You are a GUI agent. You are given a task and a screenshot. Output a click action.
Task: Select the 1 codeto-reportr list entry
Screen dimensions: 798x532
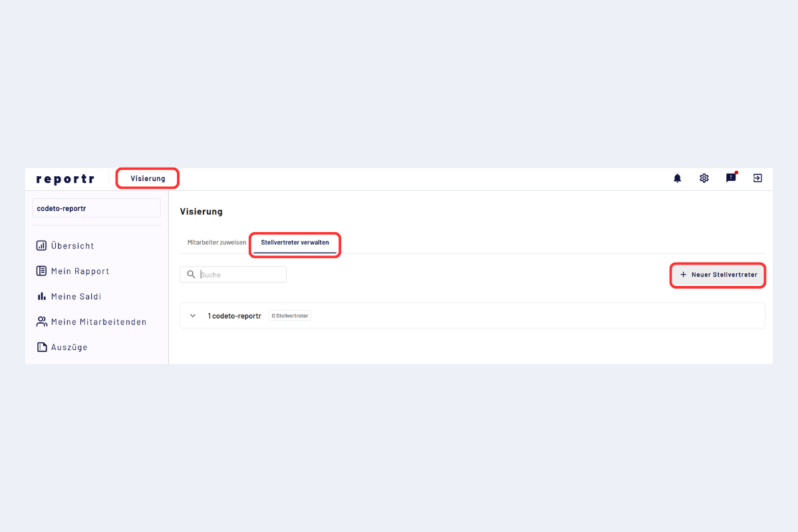pyautogui.click(x=234, y=316)
